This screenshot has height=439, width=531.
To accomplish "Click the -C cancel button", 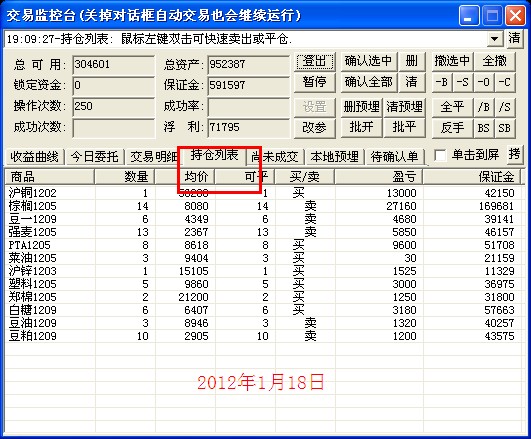I will click(505, 82).
